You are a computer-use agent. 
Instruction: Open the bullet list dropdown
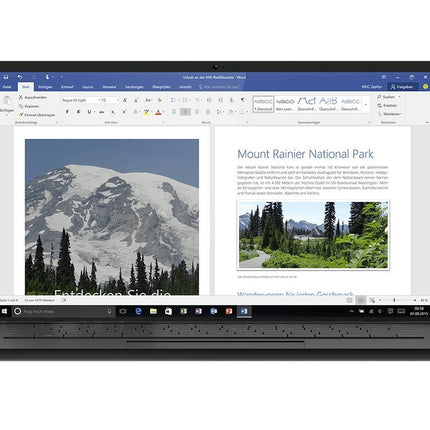click(179, 100)
